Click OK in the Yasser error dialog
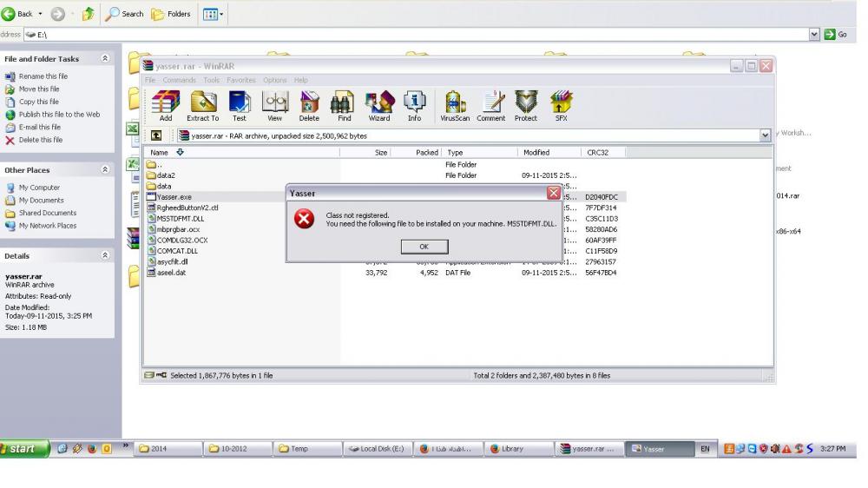This screenshot has width=868, height=488. pos(424,247)
